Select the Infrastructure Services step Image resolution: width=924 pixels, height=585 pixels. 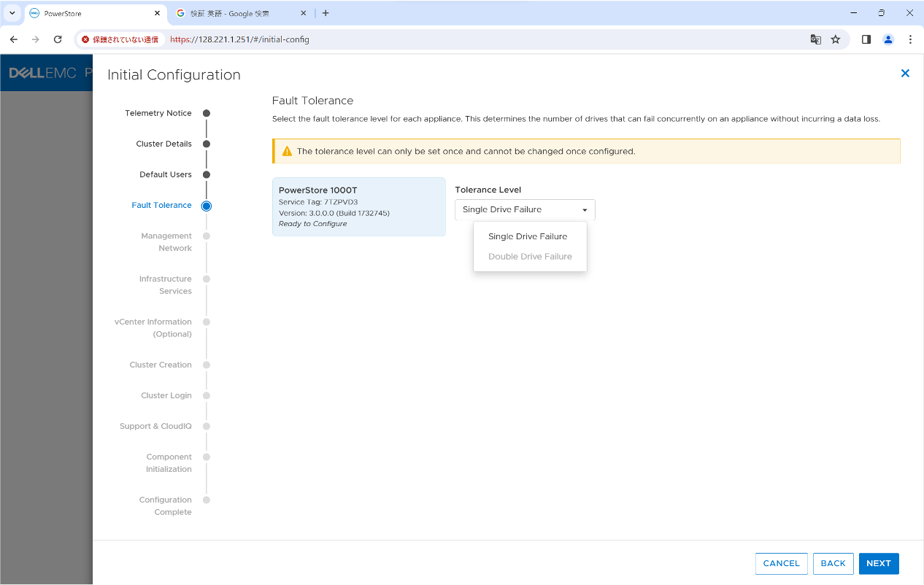166,285
